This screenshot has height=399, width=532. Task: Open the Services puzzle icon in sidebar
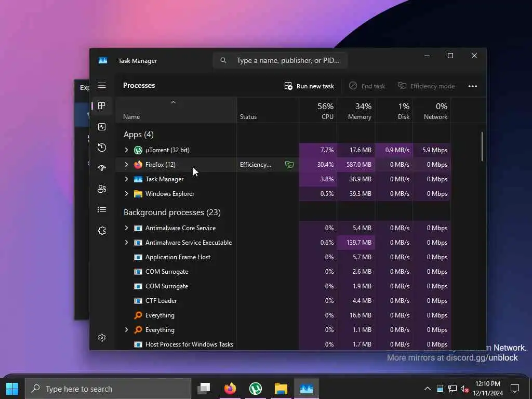[x=102, y=231]
